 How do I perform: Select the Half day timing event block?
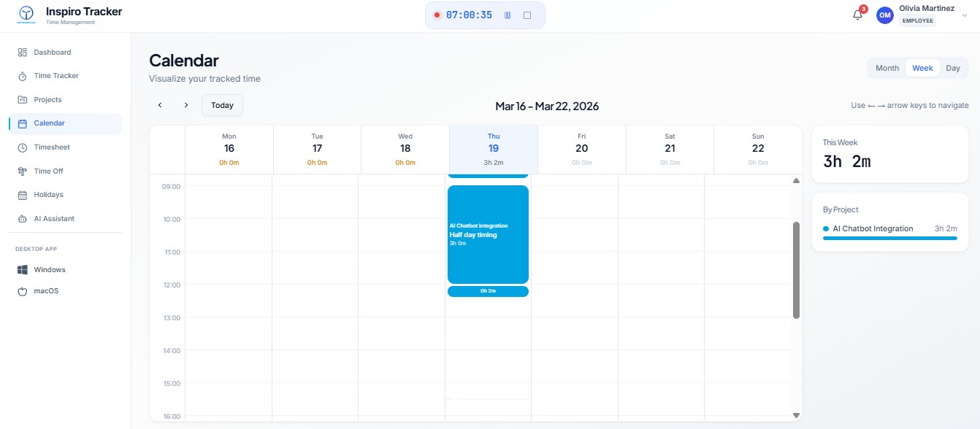click(x=488, y=233)
